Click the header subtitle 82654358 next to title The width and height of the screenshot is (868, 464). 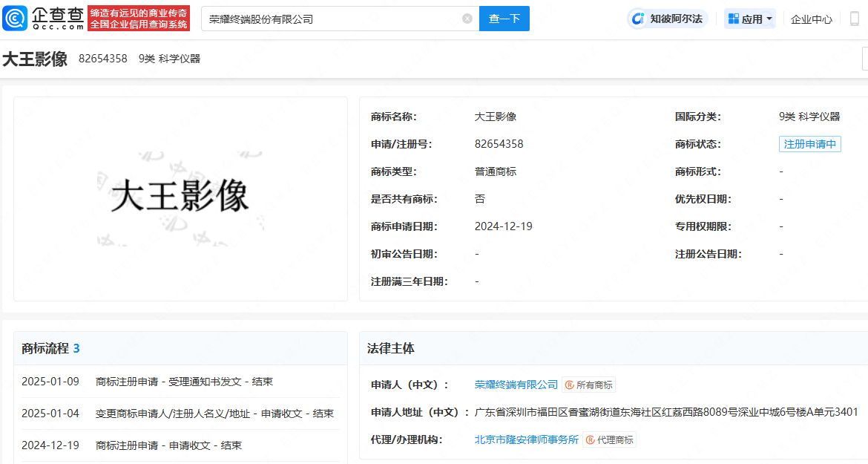[103, 59]
